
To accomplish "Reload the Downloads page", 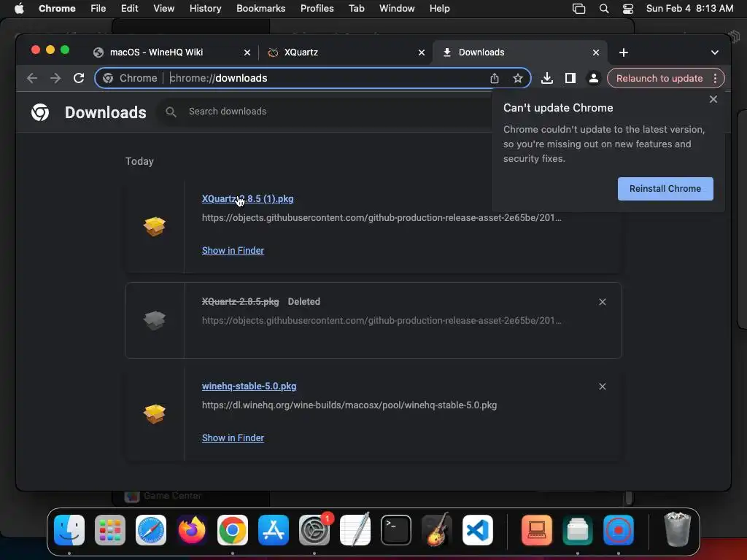I will 79,78.
